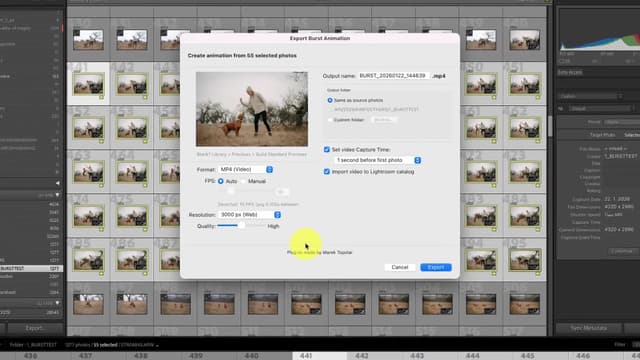Open the 1 second before first photo dropdown
The image size is (640, 360).
tap(378, 160)
